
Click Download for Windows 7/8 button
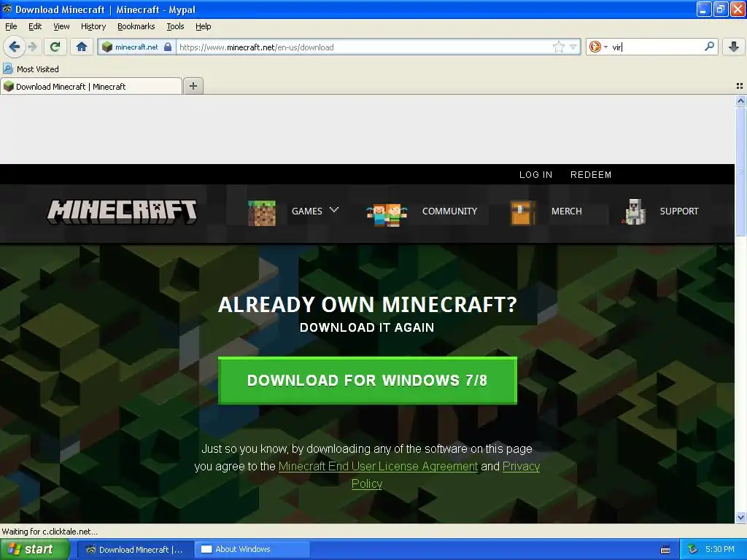tap(368, 381)
